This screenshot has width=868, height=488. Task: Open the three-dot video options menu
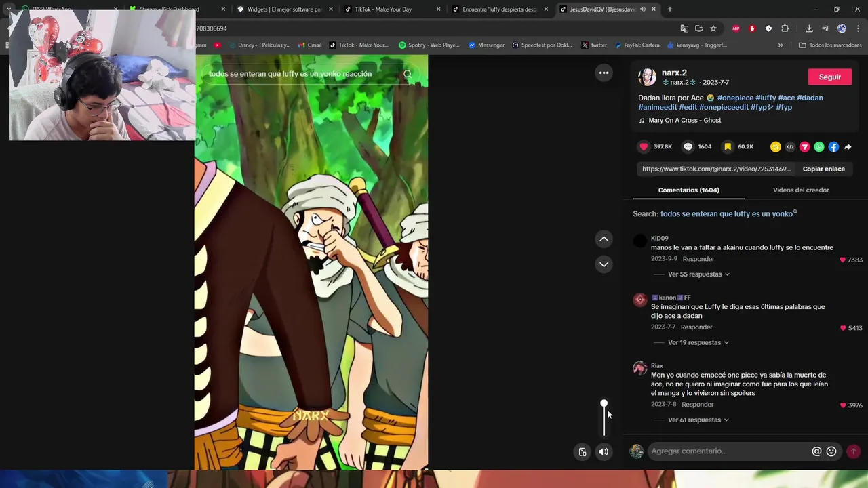[x=604, y=73]
